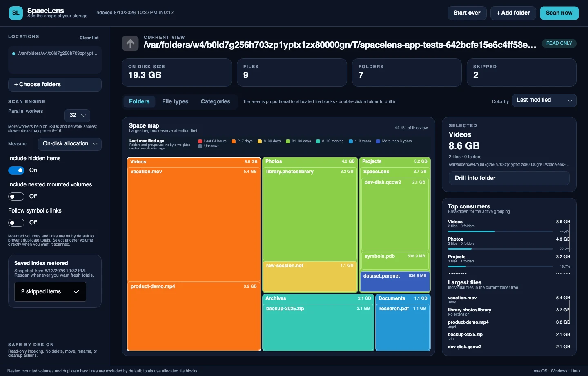The height and width of the screenshot is (376, 588).
Task: Expand the 2 skipped items list
Action: tap(50, 292)
